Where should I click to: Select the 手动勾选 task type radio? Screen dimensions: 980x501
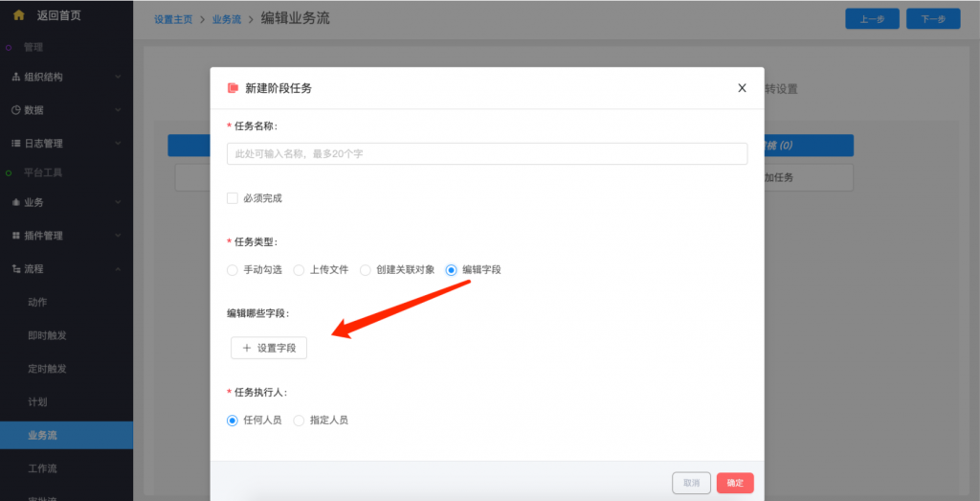[x=233, y=270]
